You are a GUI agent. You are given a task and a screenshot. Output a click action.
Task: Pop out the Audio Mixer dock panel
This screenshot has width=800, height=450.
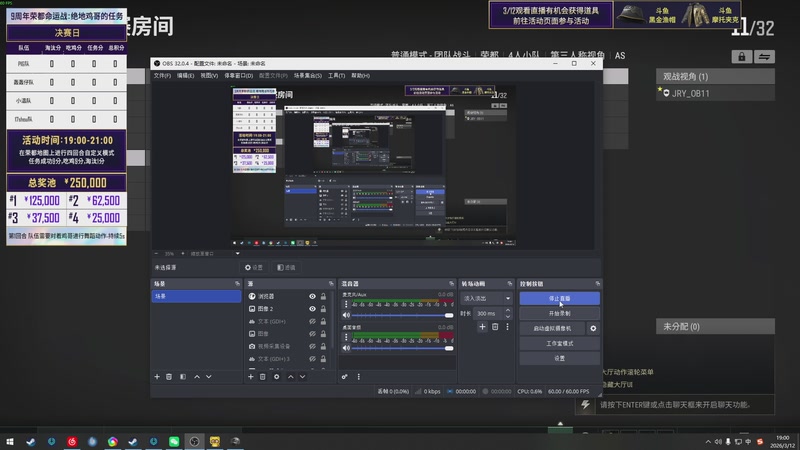click(451, 284)
